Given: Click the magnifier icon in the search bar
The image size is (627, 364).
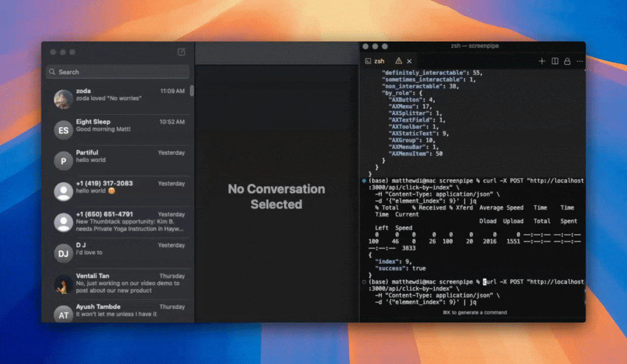Looking at the screenshot, I should [x=51, y=72].
